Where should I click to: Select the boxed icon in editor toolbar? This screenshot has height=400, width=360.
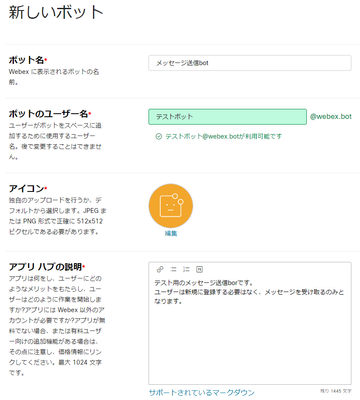[199, 269]
